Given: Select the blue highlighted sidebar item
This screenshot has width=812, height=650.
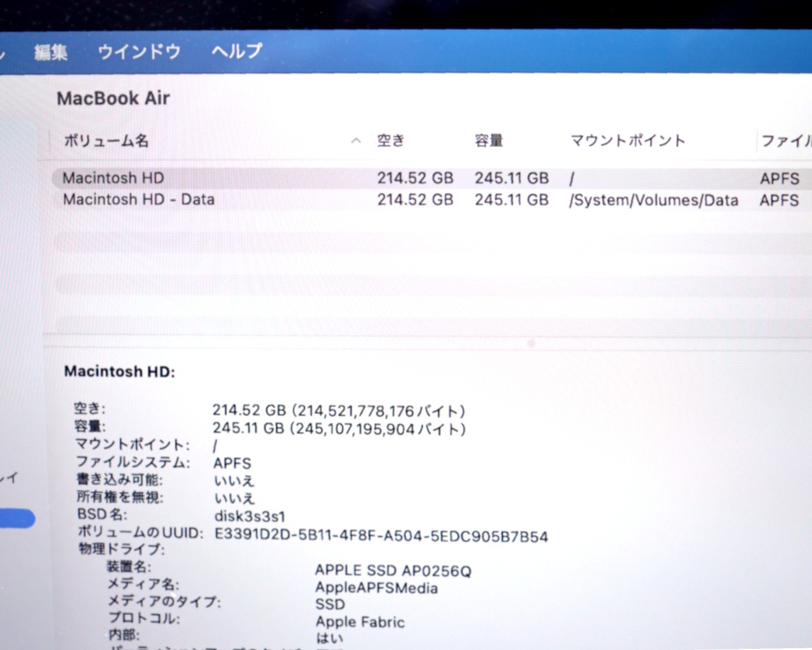Looking at the screenshot, I should [x=17, y=519].
